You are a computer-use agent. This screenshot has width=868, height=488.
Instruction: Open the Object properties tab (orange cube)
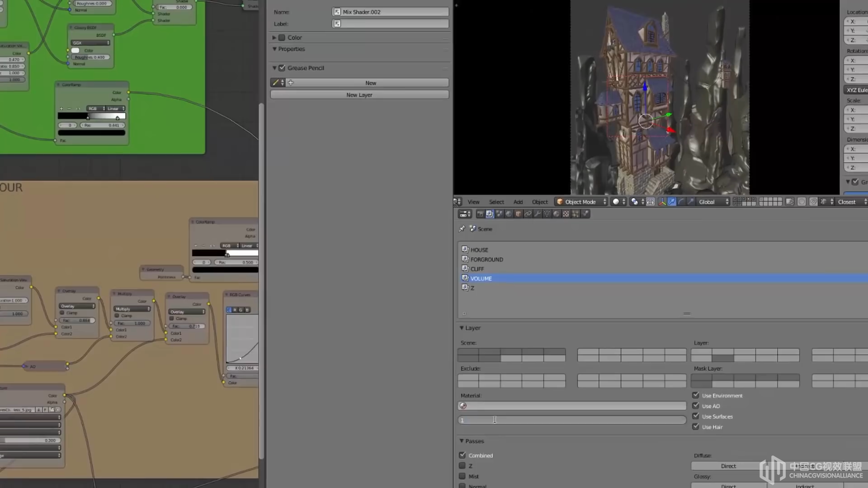[x=518, y=214]
